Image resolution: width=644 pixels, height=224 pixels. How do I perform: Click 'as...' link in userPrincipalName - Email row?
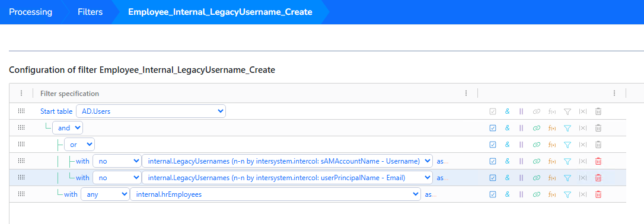click(442, 178)
